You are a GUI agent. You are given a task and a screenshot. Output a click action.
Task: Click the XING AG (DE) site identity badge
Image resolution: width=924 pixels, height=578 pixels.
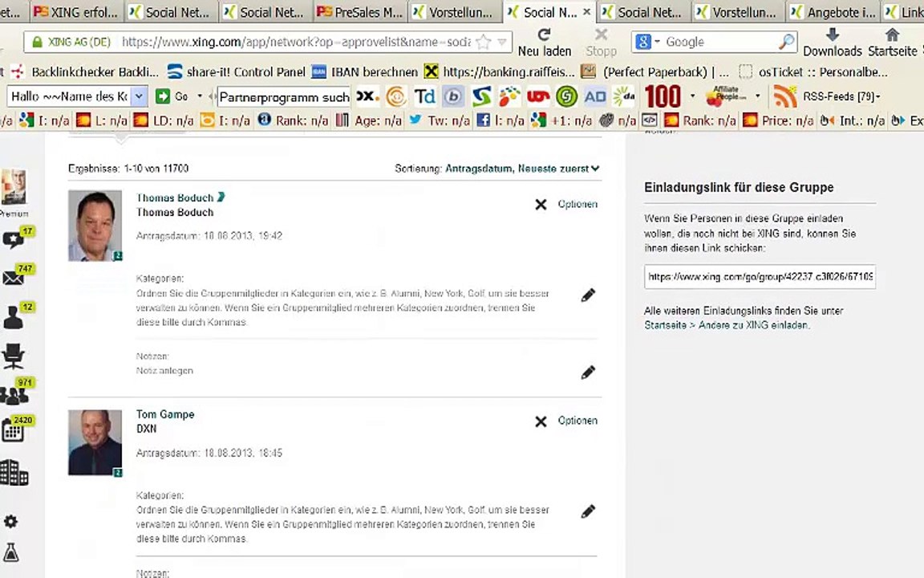pos(71,42)
